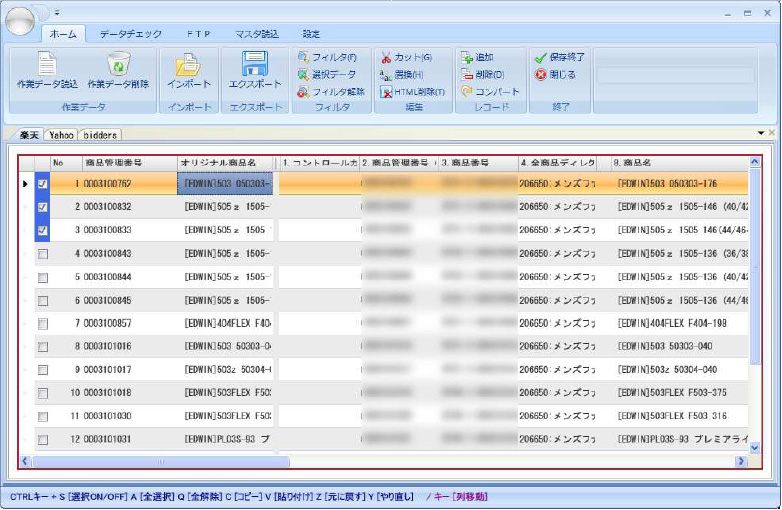Click product name [EDWIN]503FLEX F503-375

click(x=672, y=393)
